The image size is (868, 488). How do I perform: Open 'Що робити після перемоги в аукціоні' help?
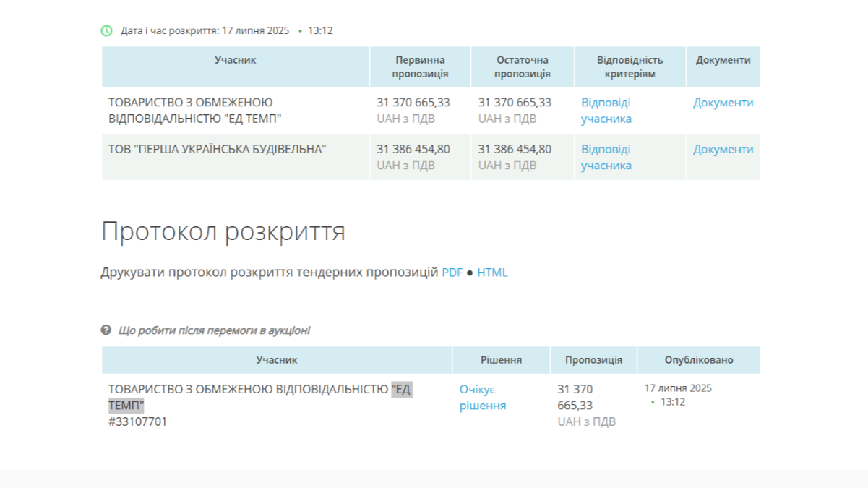(214, 330)
